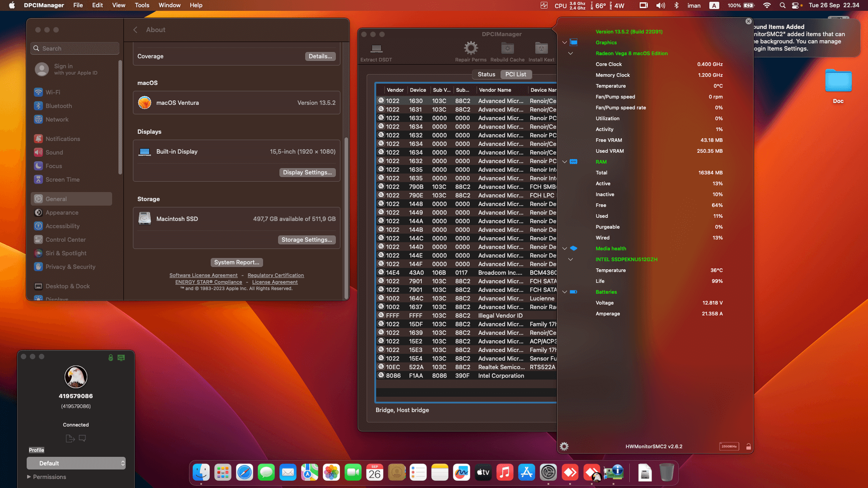Collapse the Graphics section in HWMonitorSMC2
This screenshot has height=488, width=868.
click(x=564, y=42)
